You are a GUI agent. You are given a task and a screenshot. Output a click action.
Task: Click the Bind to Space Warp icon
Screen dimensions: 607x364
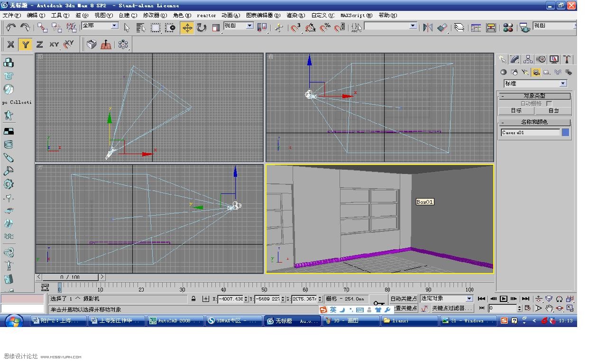[x=71, y=27]
